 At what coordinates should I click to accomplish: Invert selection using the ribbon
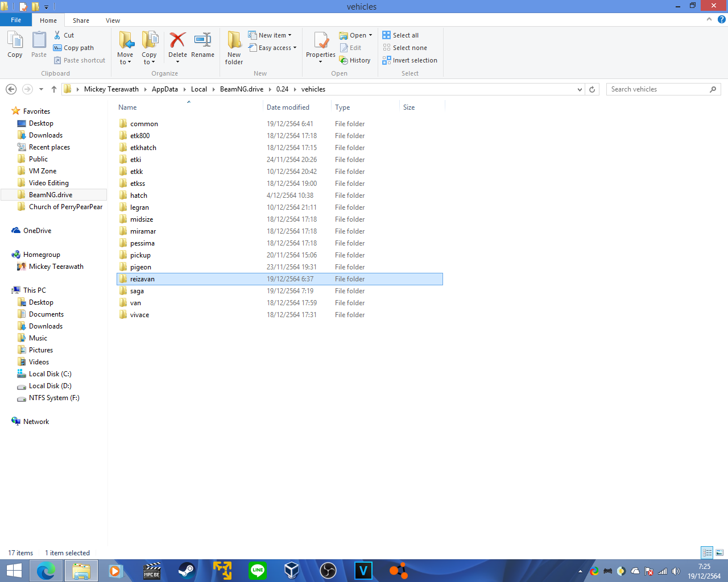[410, 60]
